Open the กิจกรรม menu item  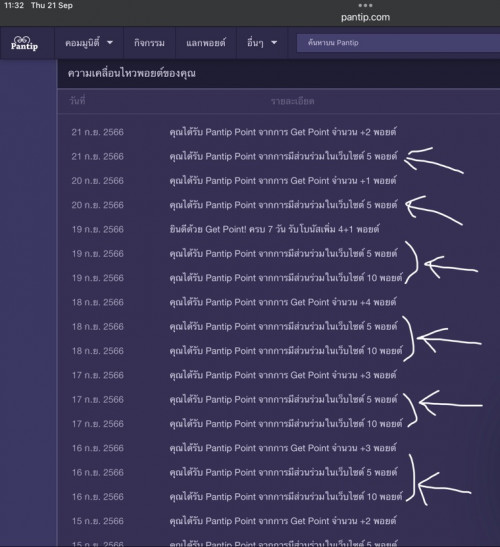[149, 43]
